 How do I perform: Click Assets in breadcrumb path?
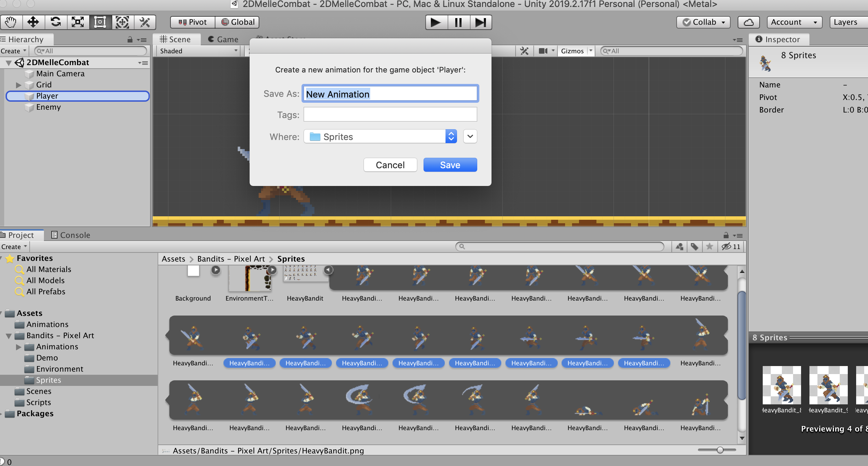click(x=173, y=259)
